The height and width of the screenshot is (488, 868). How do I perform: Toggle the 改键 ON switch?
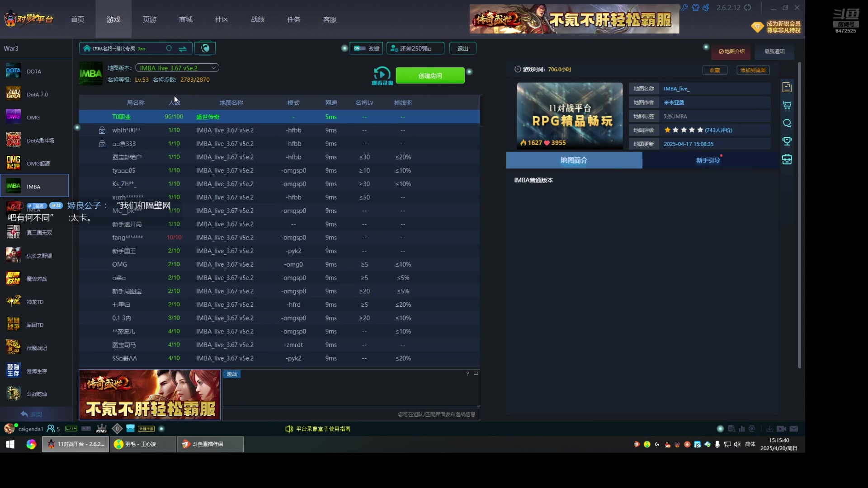coord(359,48)
